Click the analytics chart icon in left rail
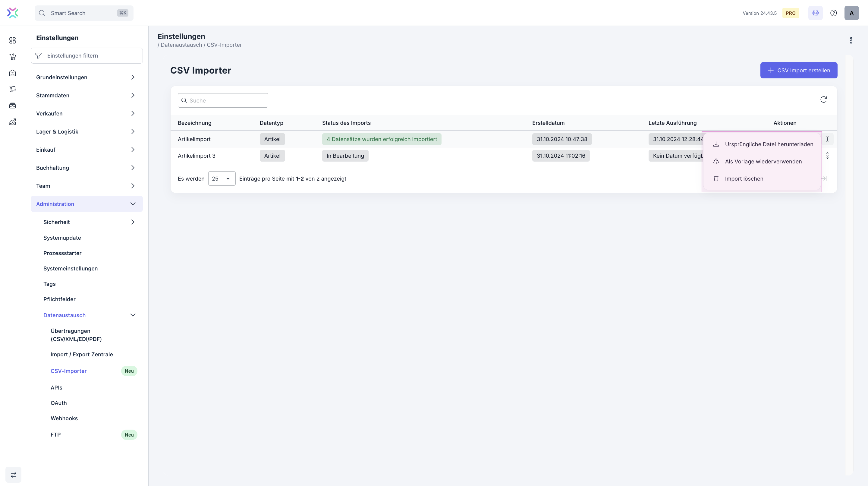 (x=12, y=122)
